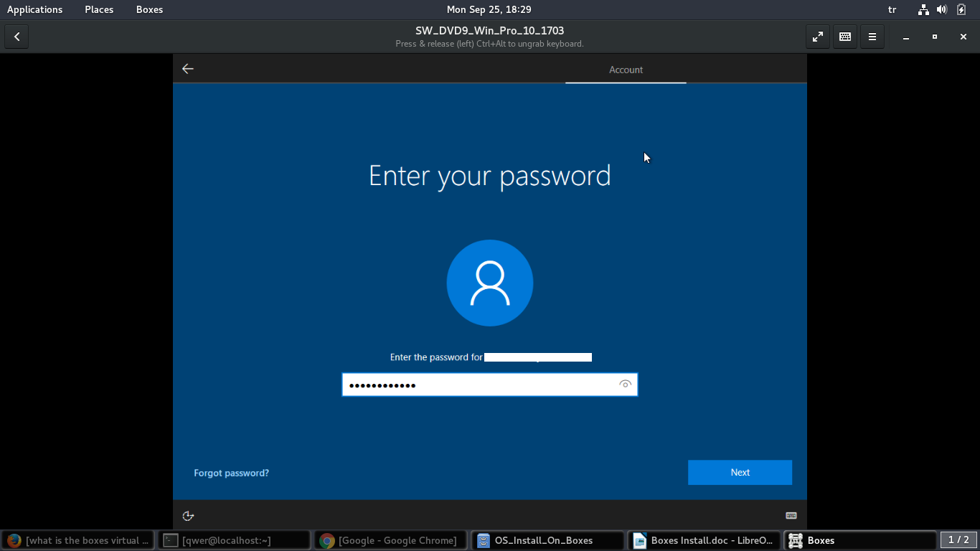Open the keyboard shortcuts button in Boxes header

(x=844, y=37)
